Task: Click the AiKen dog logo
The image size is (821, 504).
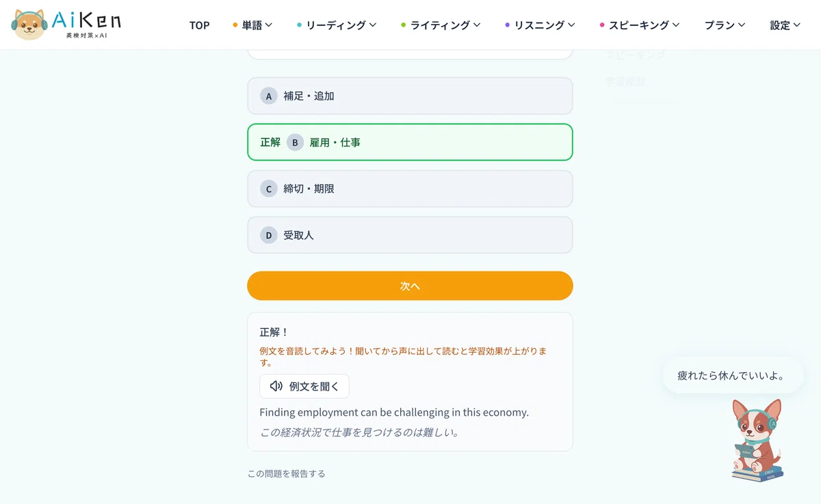Action: click(66, 25)
